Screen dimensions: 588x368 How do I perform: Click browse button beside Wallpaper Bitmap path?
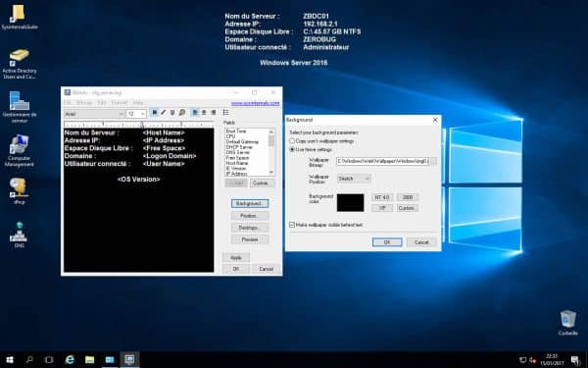[x=433, y=161]
